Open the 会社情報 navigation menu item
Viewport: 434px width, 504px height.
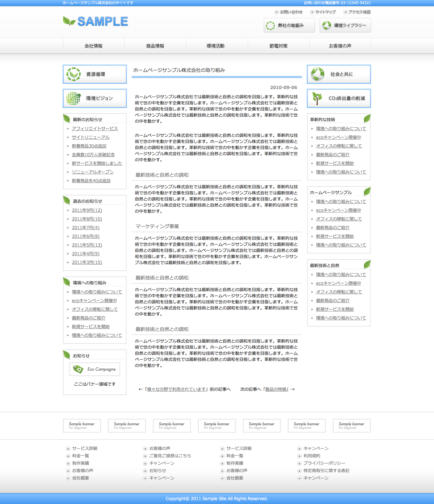93,46
